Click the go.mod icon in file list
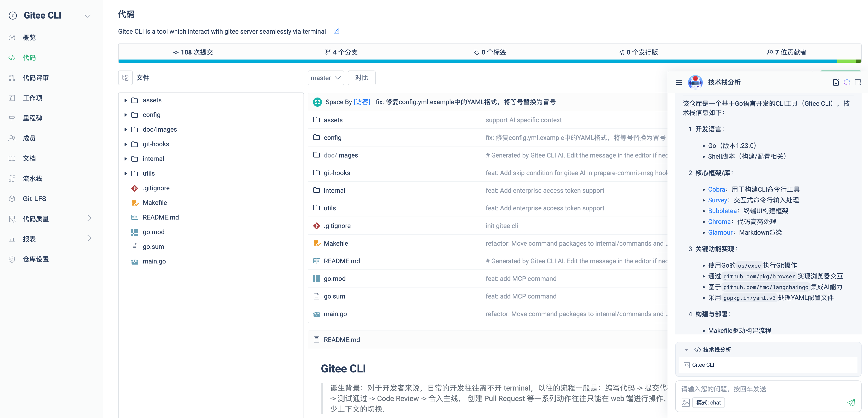This screenshot has width=868, height=418. (x=316, y=279)
